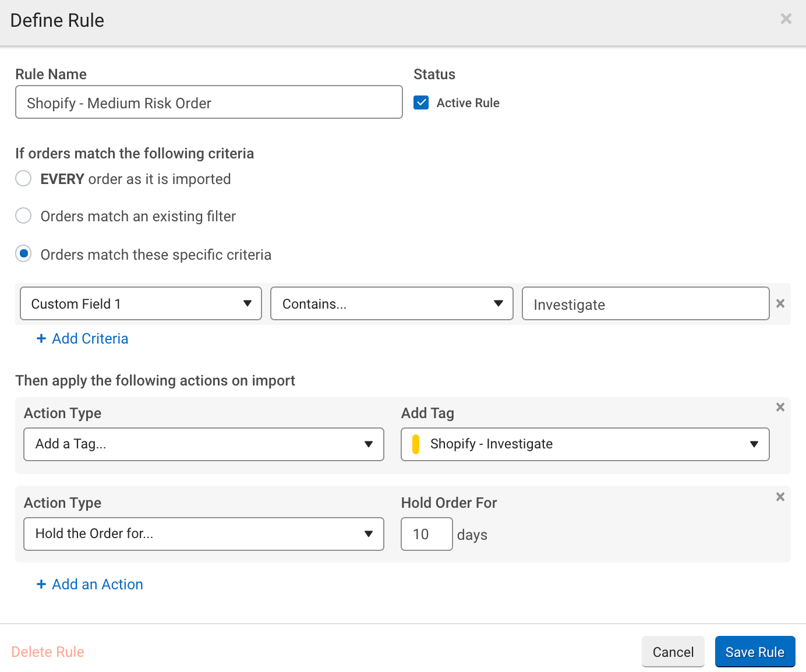The width and height of the screenshot is (806, 672).
Task: Select Orders match these specific criteria
Action: [23, 254]
